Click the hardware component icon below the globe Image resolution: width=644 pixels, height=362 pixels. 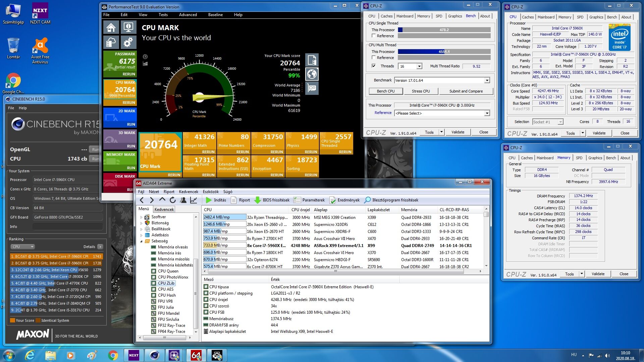(312, 88)
